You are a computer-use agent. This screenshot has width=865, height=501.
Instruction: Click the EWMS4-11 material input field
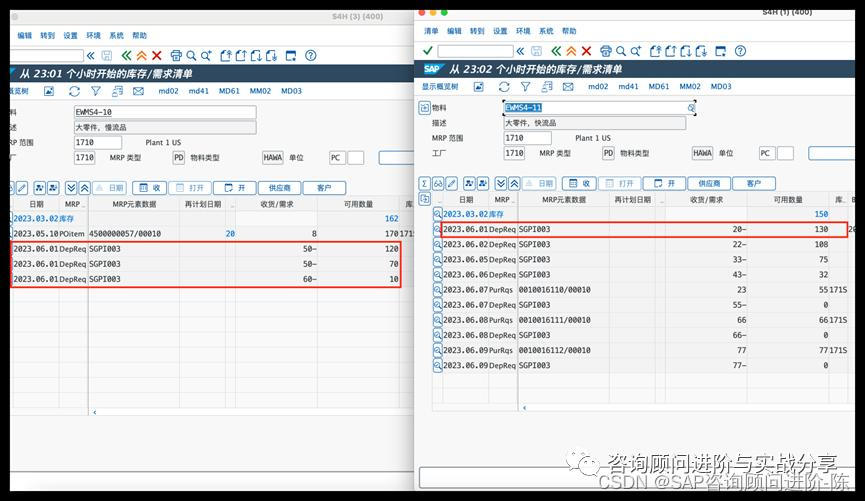(x=599, y=108)
